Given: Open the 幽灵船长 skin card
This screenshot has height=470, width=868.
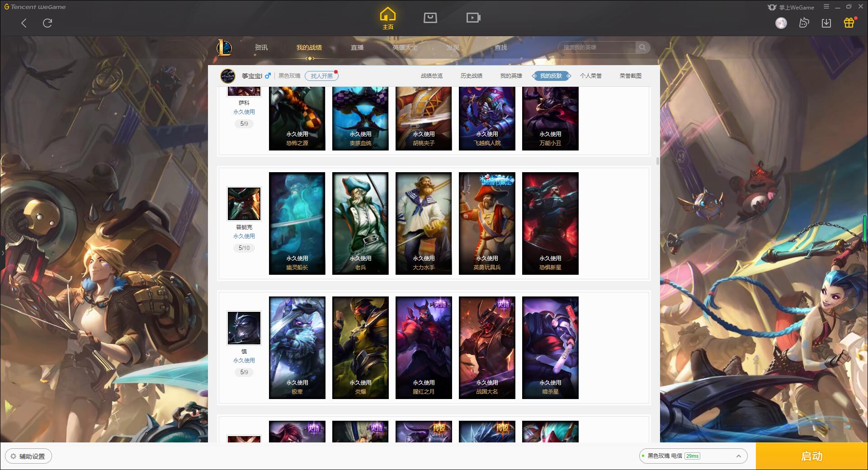Looking at the screenshot, I should coord(297,223).
